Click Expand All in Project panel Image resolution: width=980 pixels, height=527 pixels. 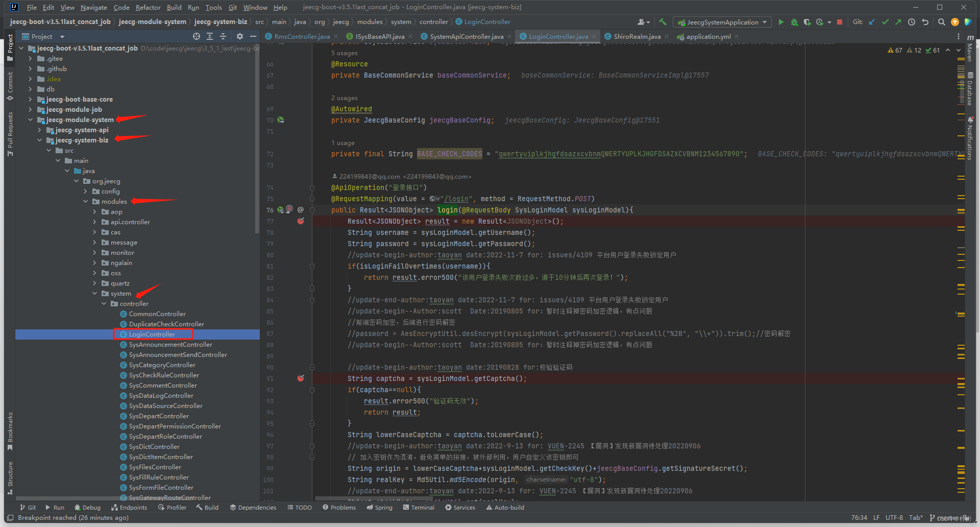[210, 36]
